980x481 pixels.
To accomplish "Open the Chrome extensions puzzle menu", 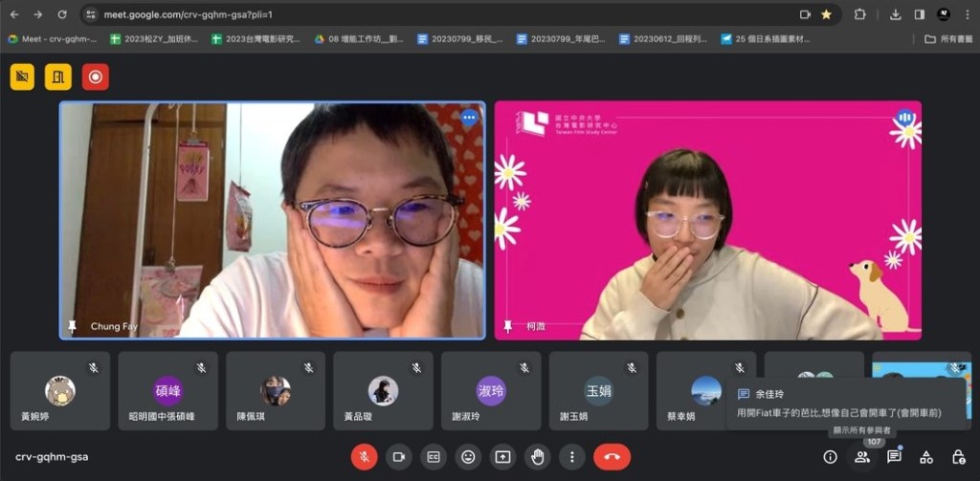I will point(859,14).
